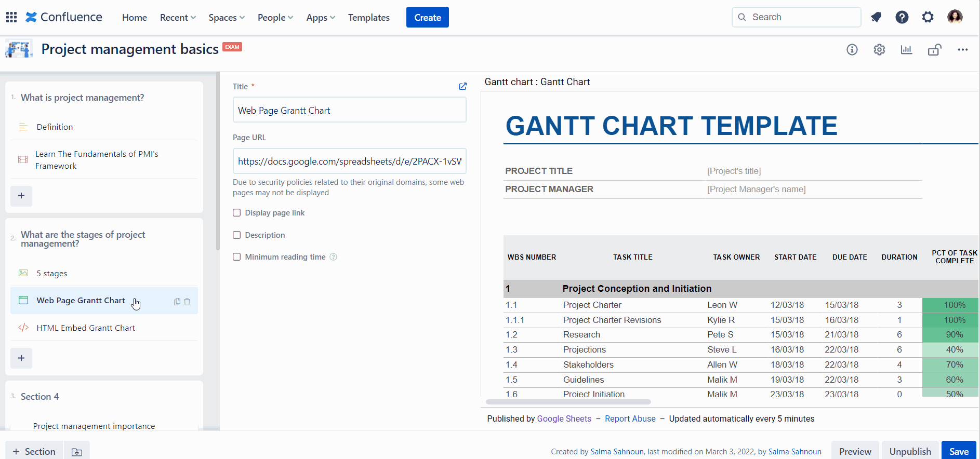This screenshot has height=459, width=980.
Task: Check the Description checkbox
Action: tap(237, 235)
